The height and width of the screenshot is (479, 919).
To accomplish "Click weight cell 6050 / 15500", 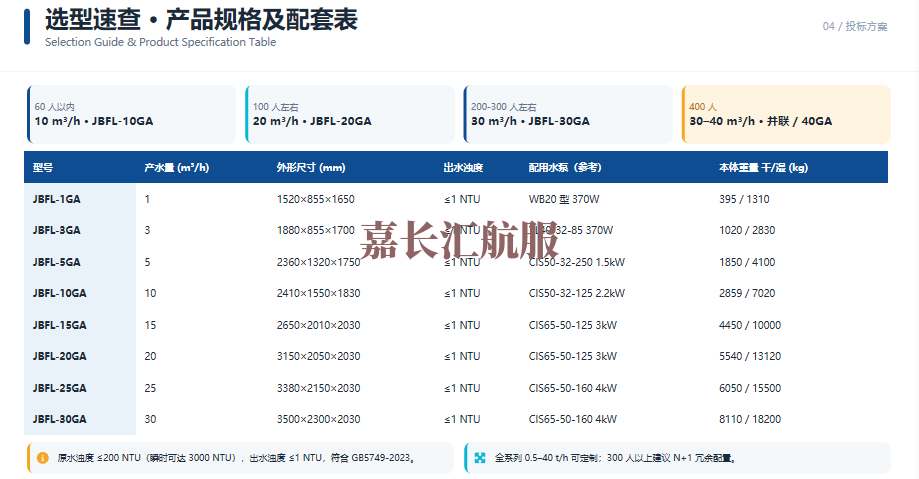I will tap(750, 388).
